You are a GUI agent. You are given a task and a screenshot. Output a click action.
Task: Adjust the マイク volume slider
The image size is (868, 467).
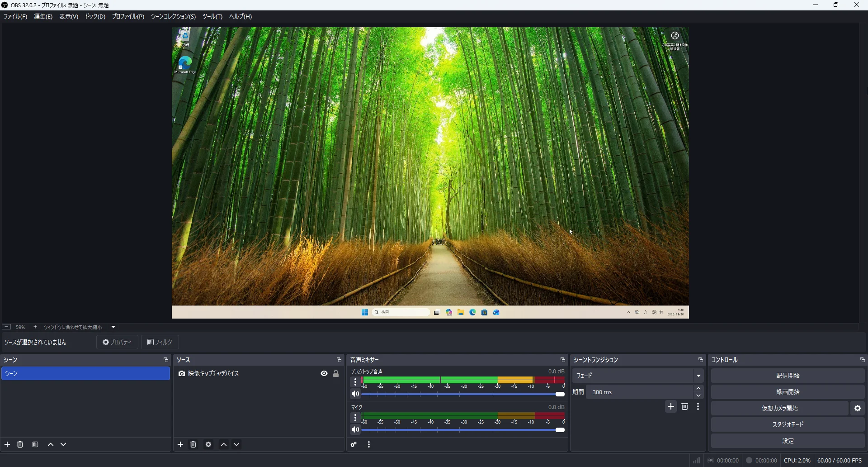click(x=463, y=430)
